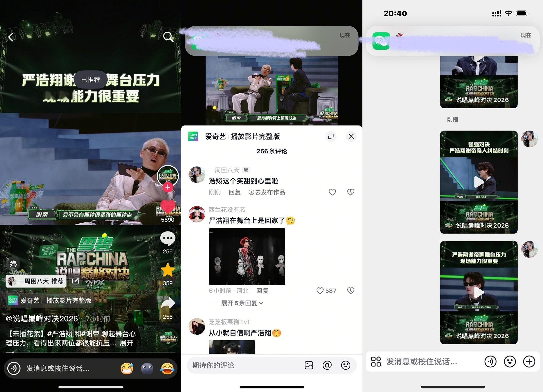Open the 芝芝板栗糕TvT commenter avatar

tap(197, 327)
